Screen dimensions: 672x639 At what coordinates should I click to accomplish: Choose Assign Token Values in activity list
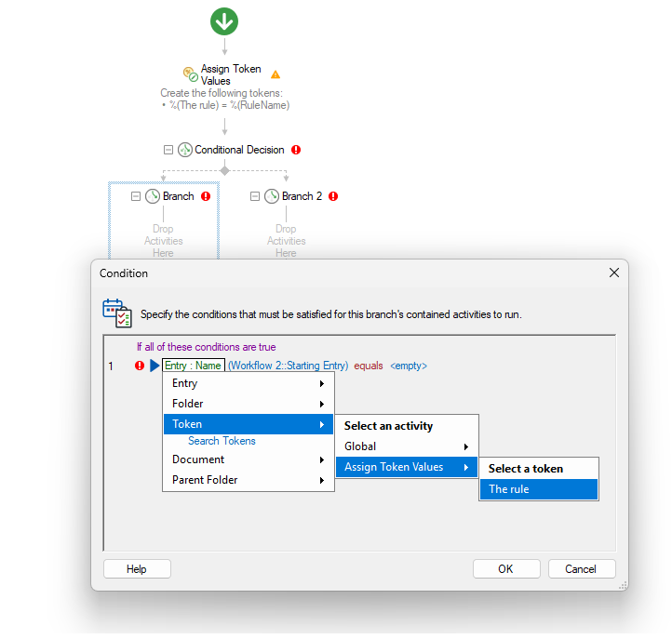[407, 467]
